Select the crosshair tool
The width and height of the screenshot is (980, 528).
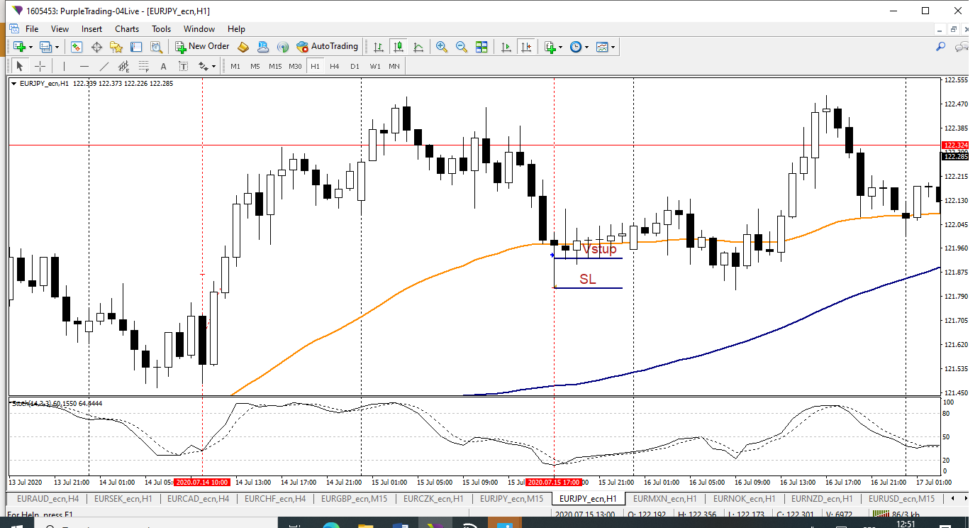click(40, 66)
